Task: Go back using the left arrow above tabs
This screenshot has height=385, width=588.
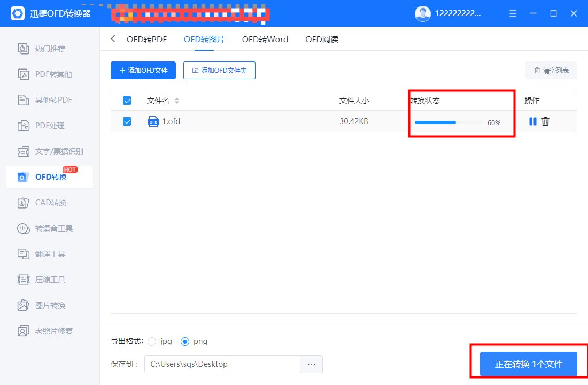Action: tap(112, 39)
